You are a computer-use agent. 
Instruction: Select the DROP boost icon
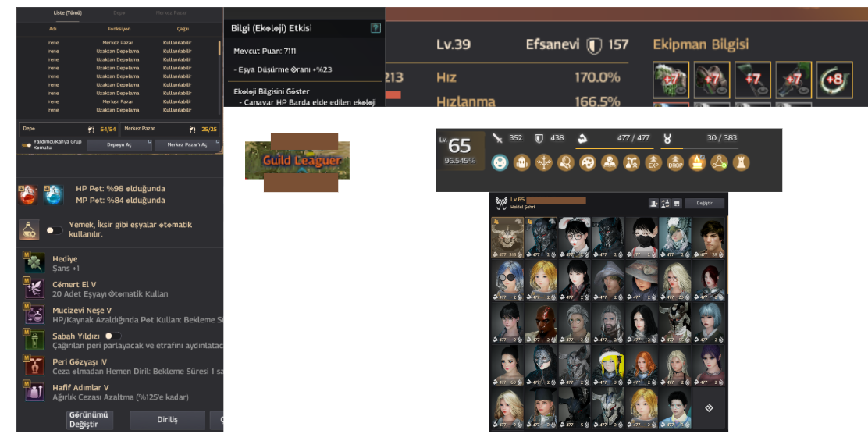(x=675, y=162)
